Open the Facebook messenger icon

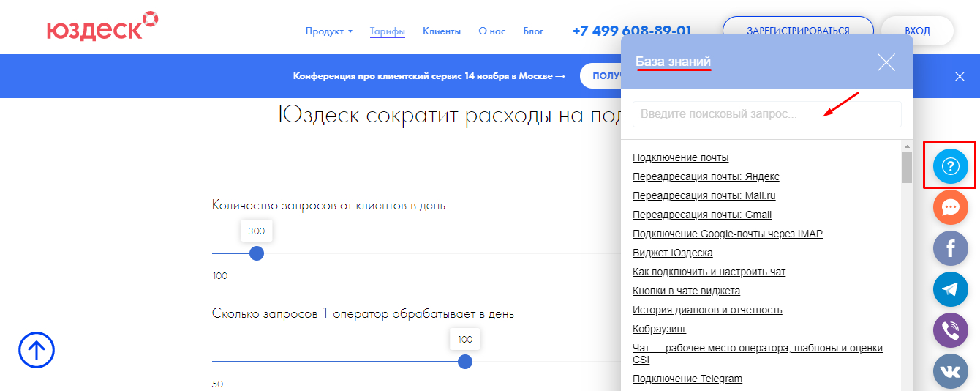coord(950,248)
